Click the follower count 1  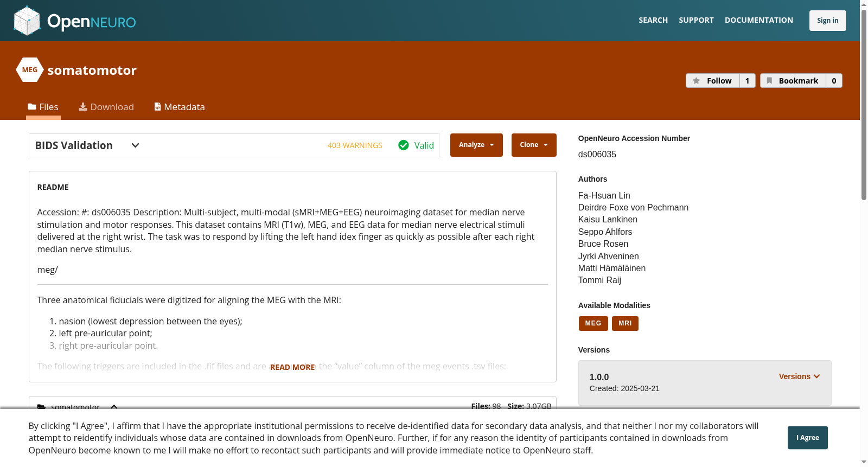point(748,81)
